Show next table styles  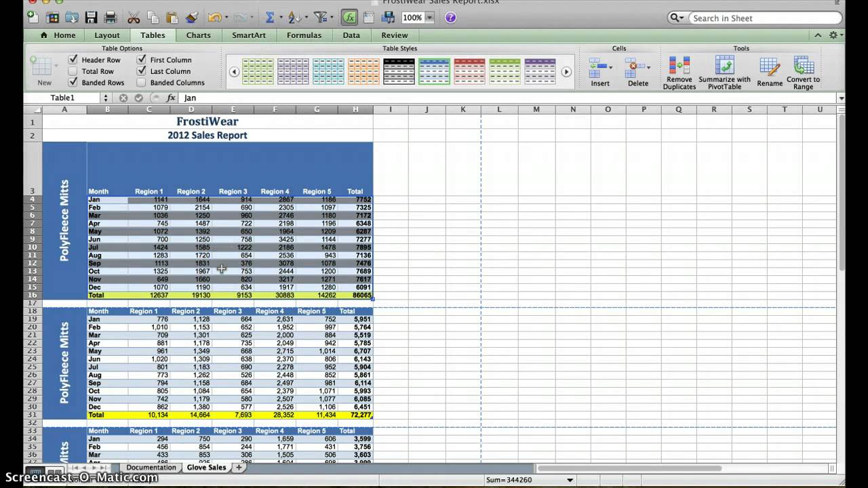566,72
